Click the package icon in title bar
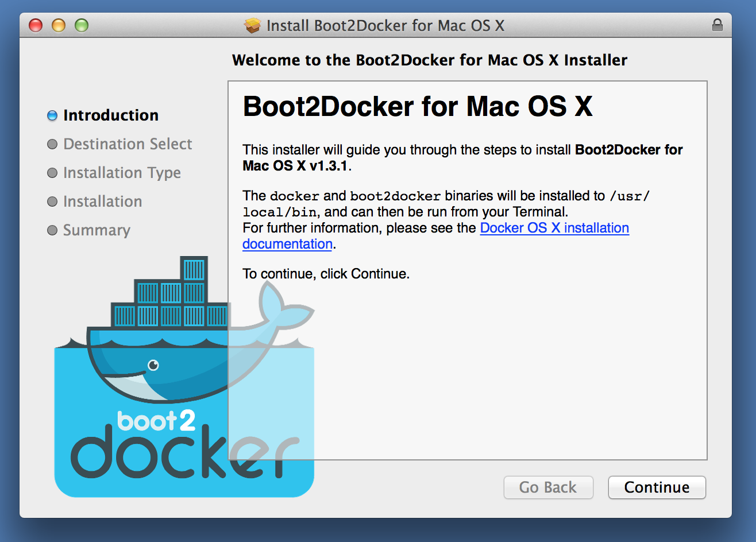The width and height of the screenshot is (756, 542). [252, 25]
